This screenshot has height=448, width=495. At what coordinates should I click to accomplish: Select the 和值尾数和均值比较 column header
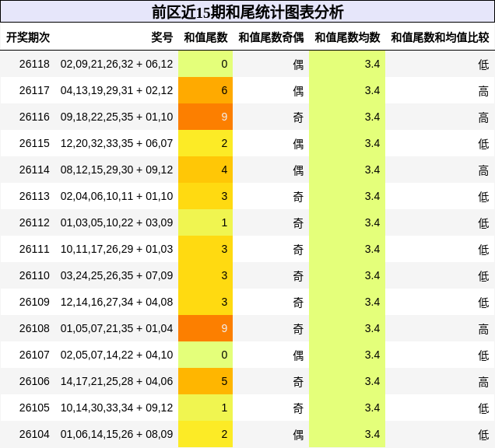tap(440, 37)
